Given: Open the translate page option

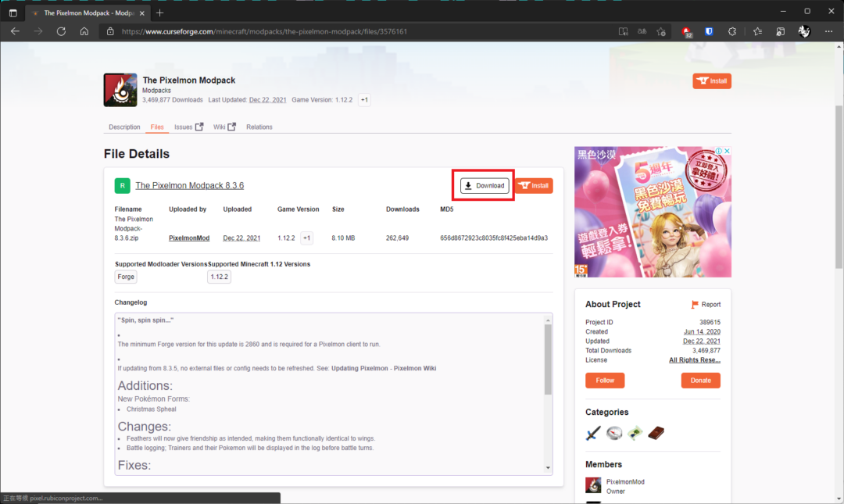Looking at the screenshot, I should (642, 31).
